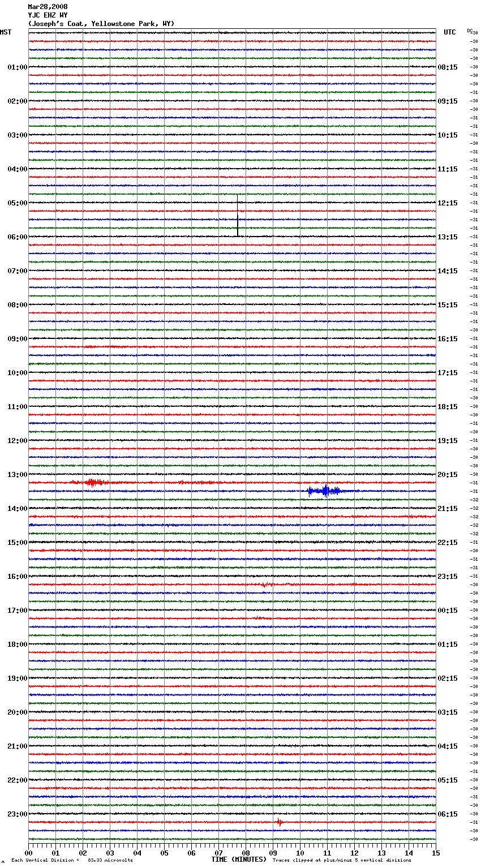Select the 08:00 MST time label
481x868 pixels.
[x=18, y=305]
